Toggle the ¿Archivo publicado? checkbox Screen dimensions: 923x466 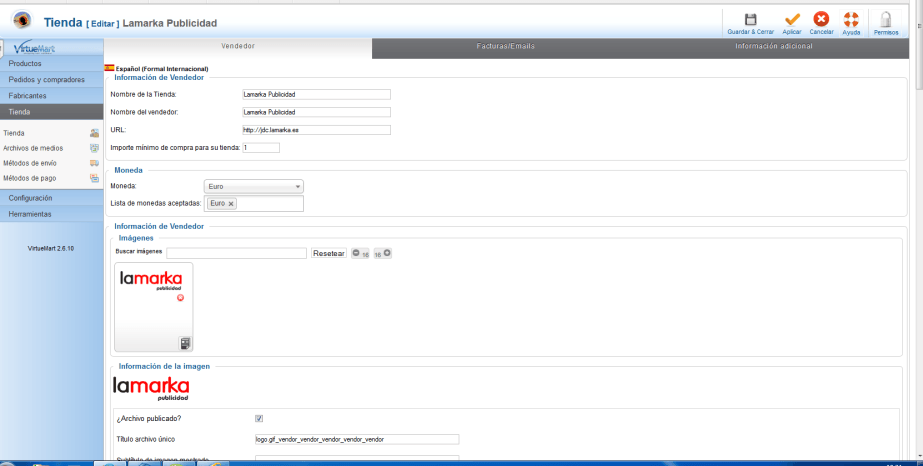[x=259, y=418]
